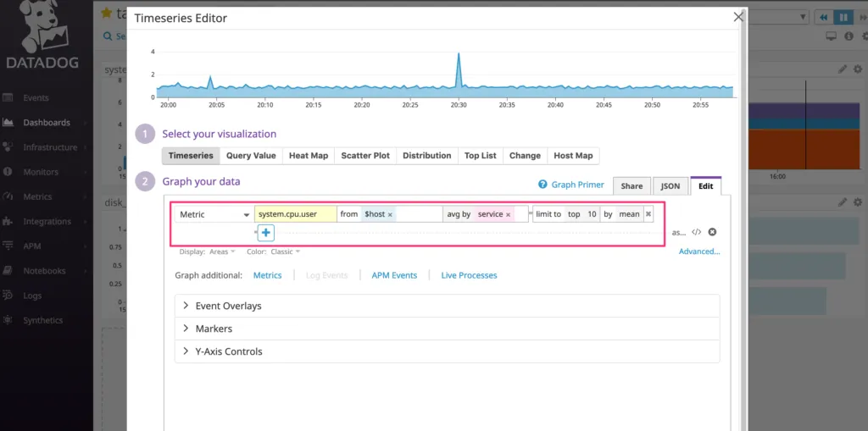
Task: Click the Infrastructure sidebar icon
Action: [x=8, y=147]
